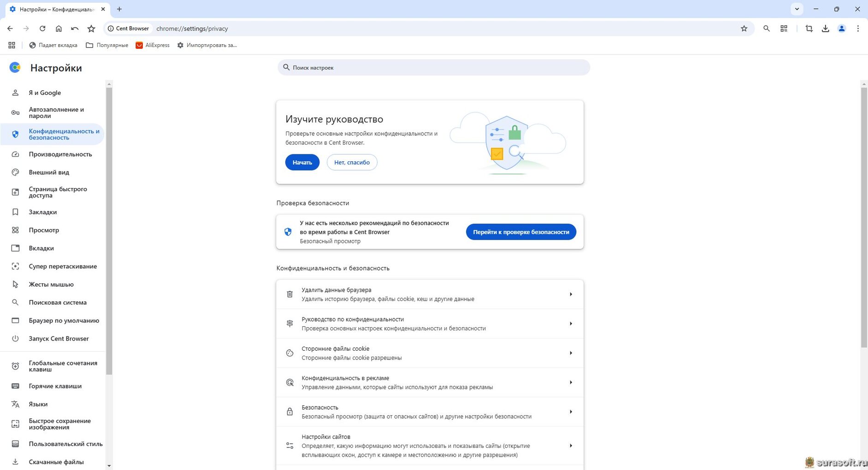This screenshot has width=868, height=470.
Task: Open Жесты мышью settings
Action: [52, 284]
